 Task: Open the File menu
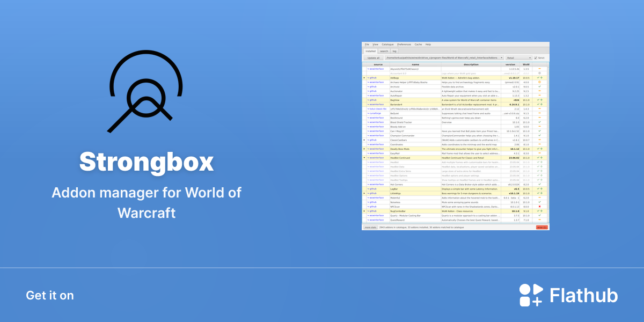click(367, 44)
